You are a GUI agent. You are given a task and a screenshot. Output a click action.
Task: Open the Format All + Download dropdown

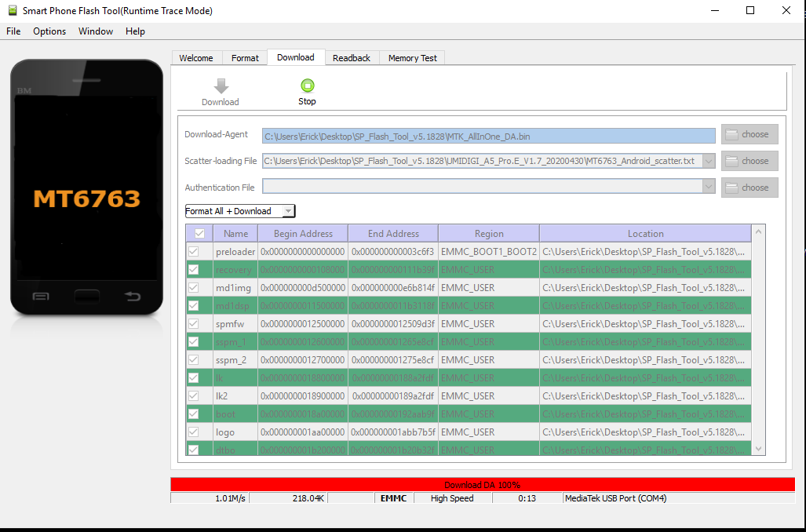coord(240,211)
